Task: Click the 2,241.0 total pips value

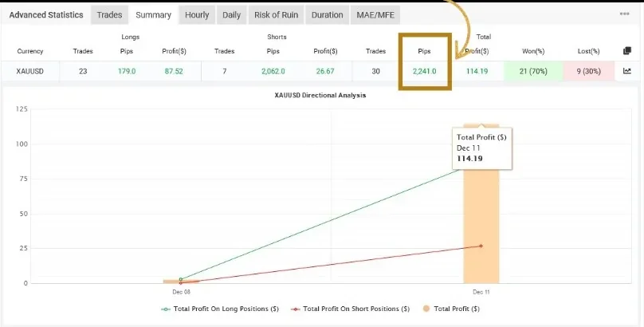Action: point(425,71)
